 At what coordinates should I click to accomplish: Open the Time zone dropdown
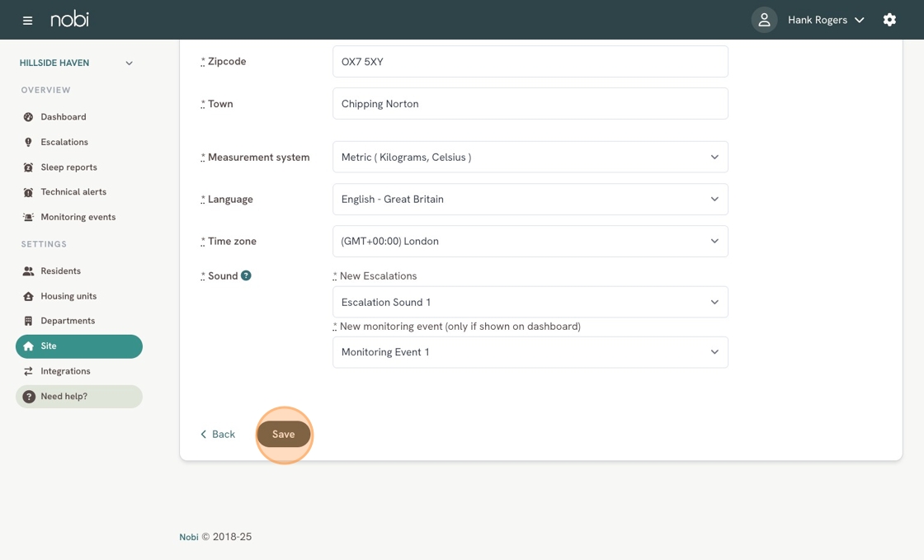[530, 242]
